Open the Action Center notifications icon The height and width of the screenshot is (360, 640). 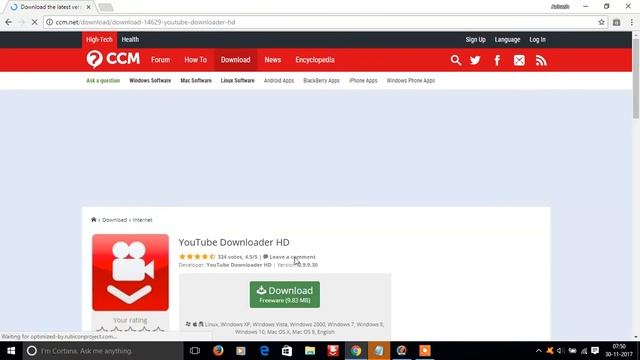click(x=595, y=351)
